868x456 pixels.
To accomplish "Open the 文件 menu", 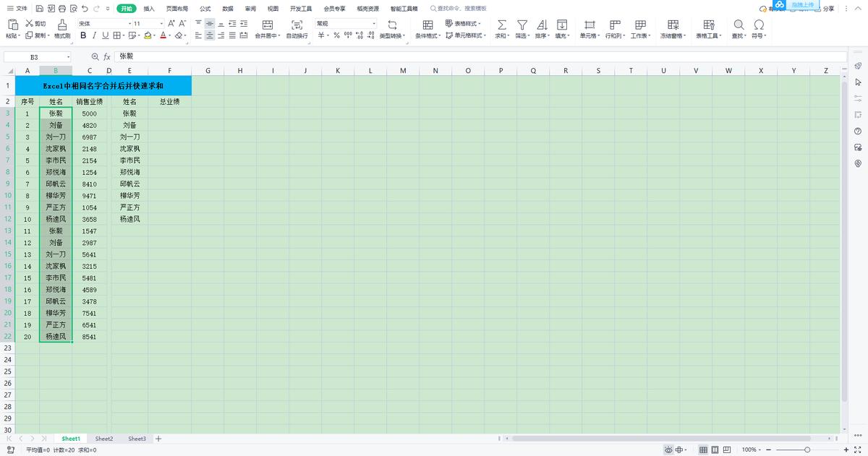I will click(x=17, y=9).
